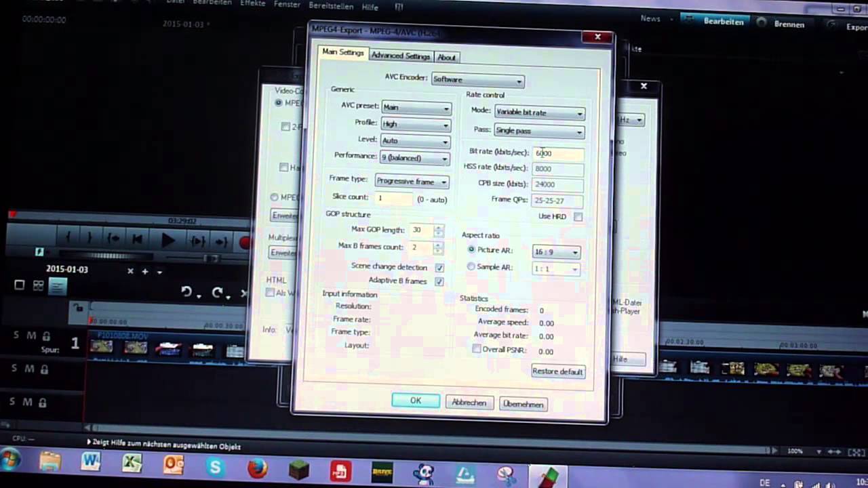Toggle the Use HRD checkbox
Image resolution: width=868 pixels, height=488 pixels.
(x=578, y=217)
